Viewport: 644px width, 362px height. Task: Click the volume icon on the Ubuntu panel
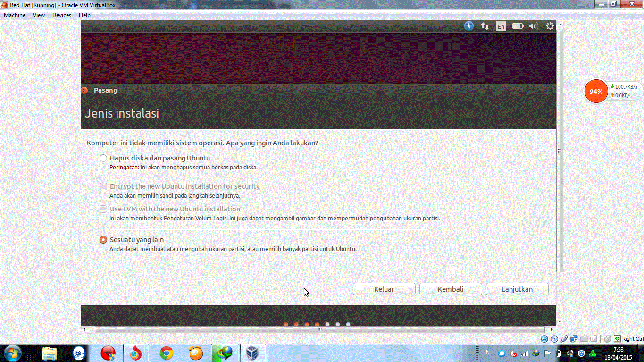pyautogui.click(x=534, y=26)
